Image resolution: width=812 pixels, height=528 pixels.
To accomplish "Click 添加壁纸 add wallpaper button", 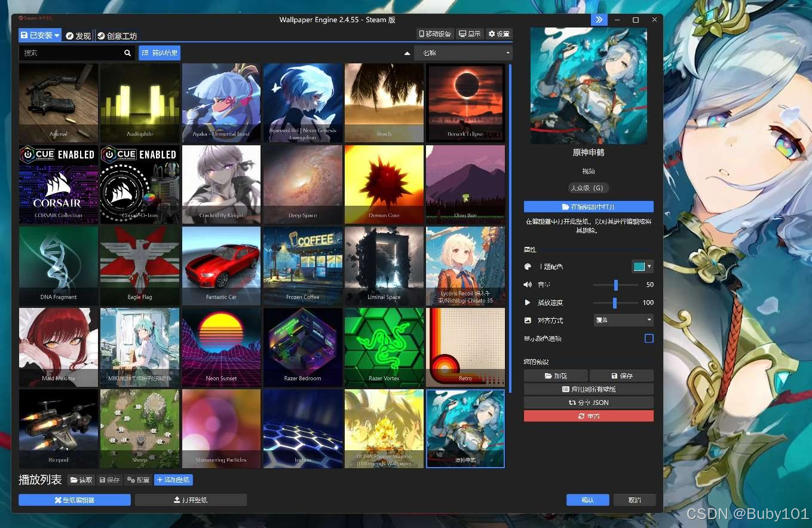I will pyautogui.click(x=173, y=480).
